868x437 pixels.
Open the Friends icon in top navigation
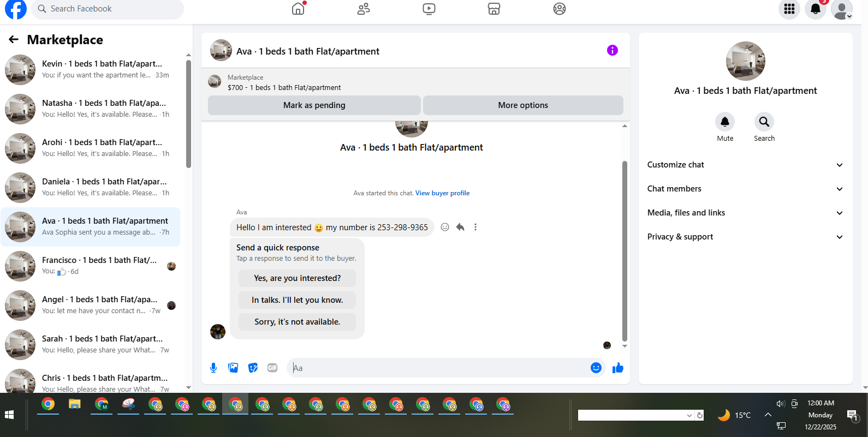click(x=364, y=9)
